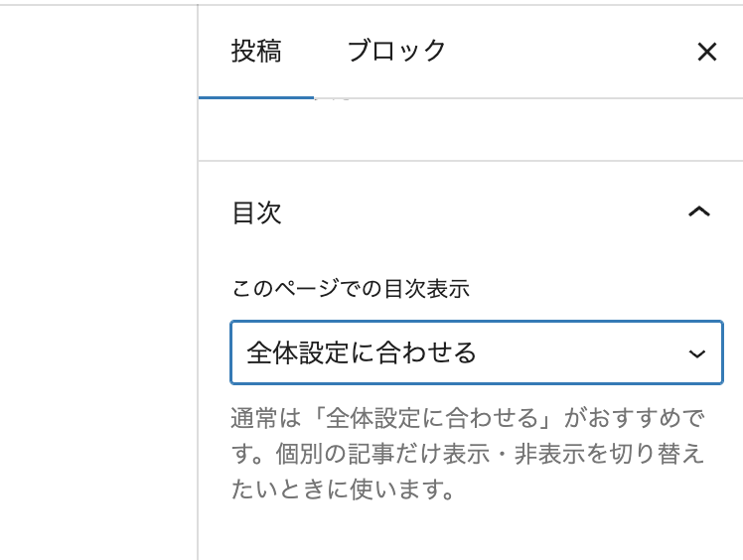Click the empty tab bar space right of ブロック
Viewport: 743px width, 560px height.
click(566, 52)
